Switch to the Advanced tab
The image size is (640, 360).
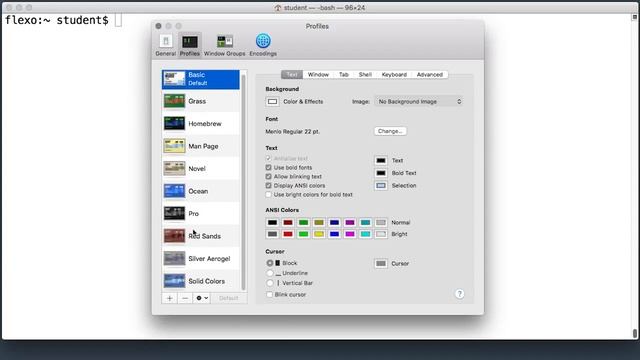pos(430,75)
